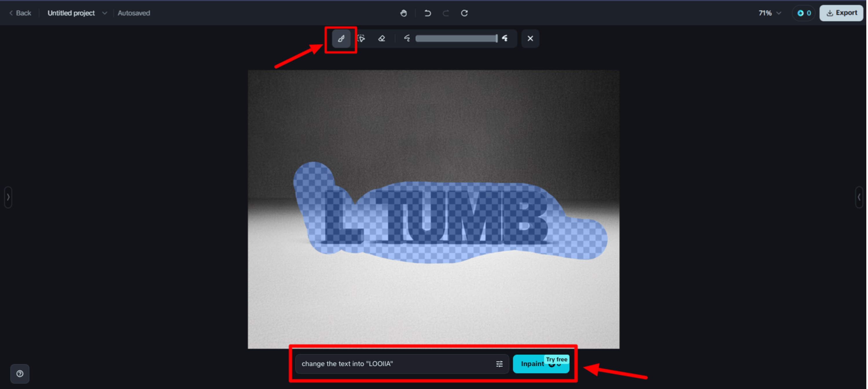Open the help question mark button
868x389 pixels.
[20, 373]
